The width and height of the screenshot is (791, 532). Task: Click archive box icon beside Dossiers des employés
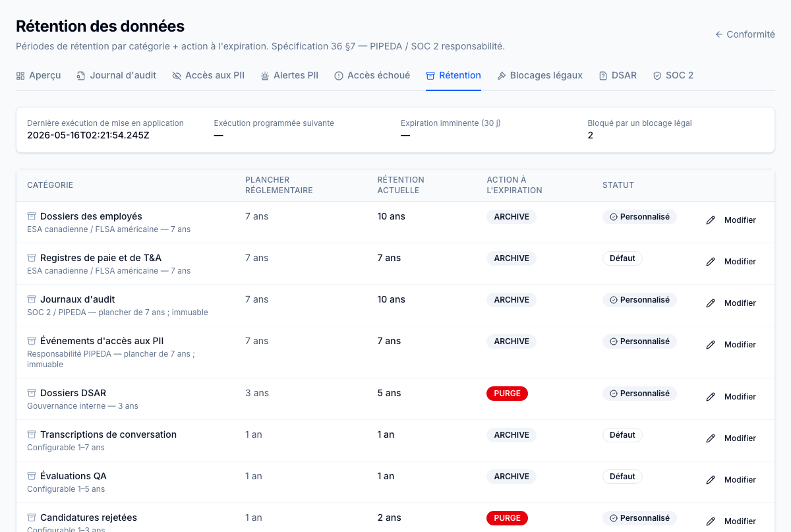pos(32,216)
